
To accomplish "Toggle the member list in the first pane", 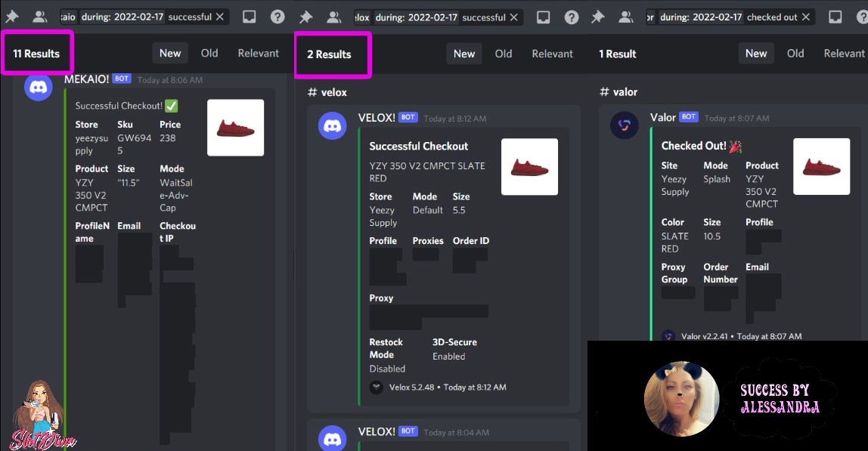I will (38, 15).
